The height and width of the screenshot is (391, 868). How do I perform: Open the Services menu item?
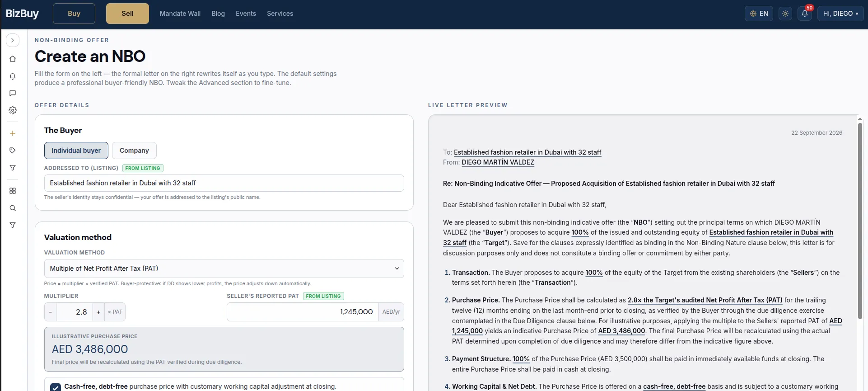pyautogui.click(x=280, y=14)
